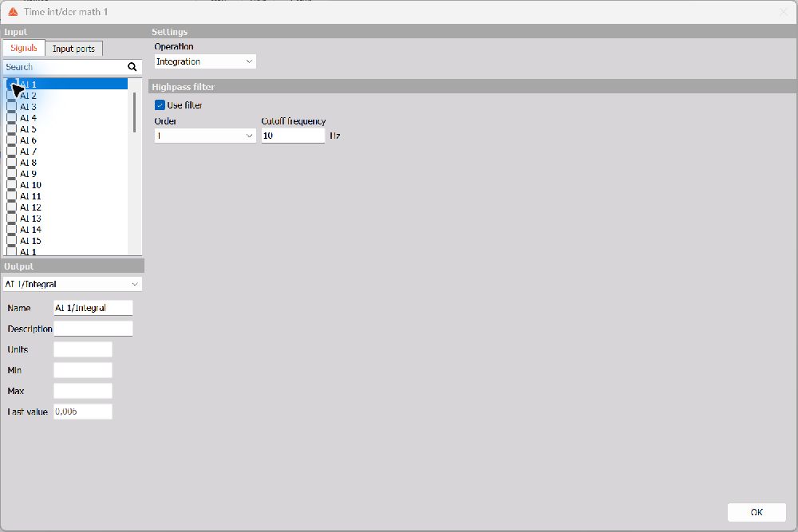Image resolution: width=798 pixels, height=532 pixels.
Task: Open the output channel dropdown AI 1/Integral
Action: 73,284
